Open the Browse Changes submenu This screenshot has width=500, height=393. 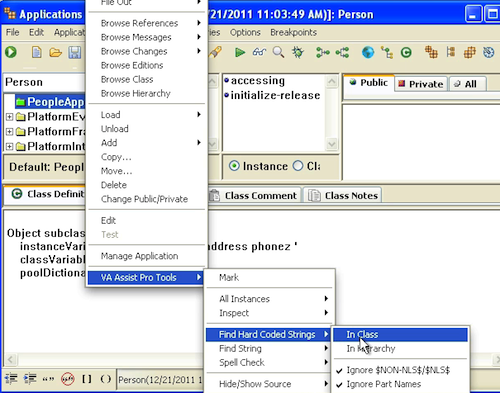[147, 51]
